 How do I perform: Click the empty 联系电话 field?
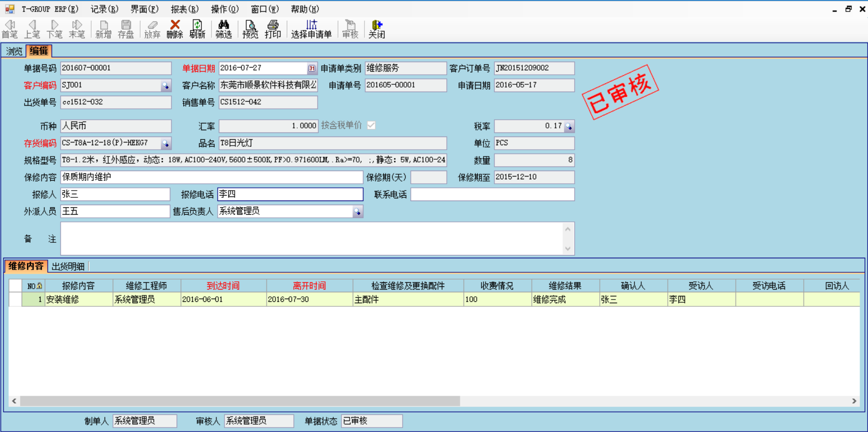492,194
